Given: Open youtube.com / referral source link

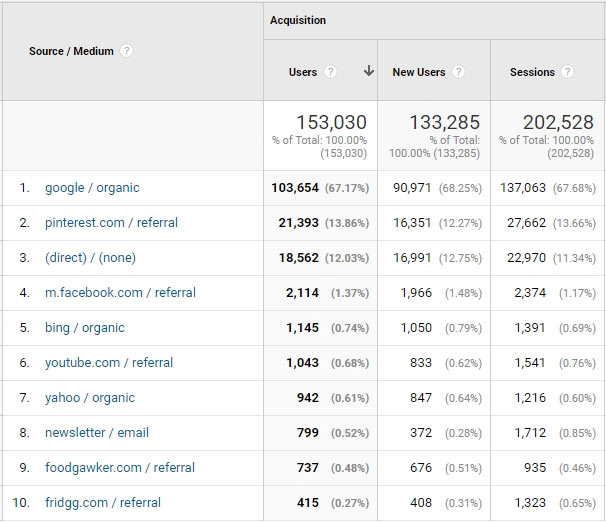Looking at the screenshot, I should tap(109, 363).
